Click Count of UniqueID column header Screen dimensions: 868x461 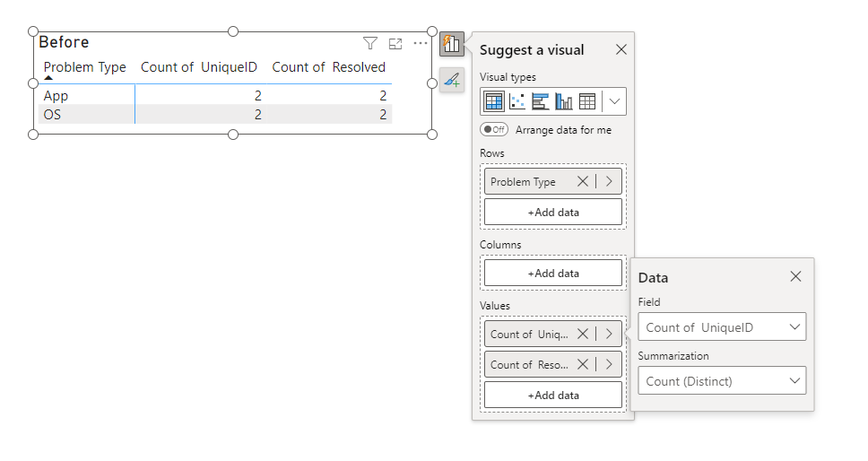199,67
